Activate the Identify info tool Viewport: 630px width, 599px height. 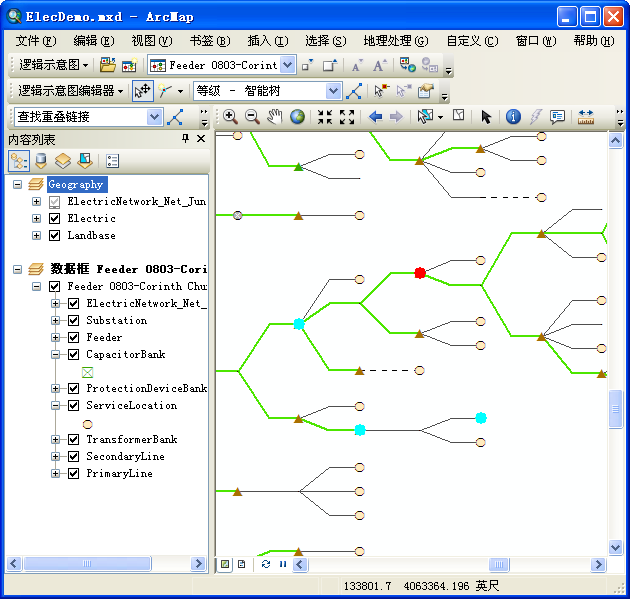click(513, 117)
